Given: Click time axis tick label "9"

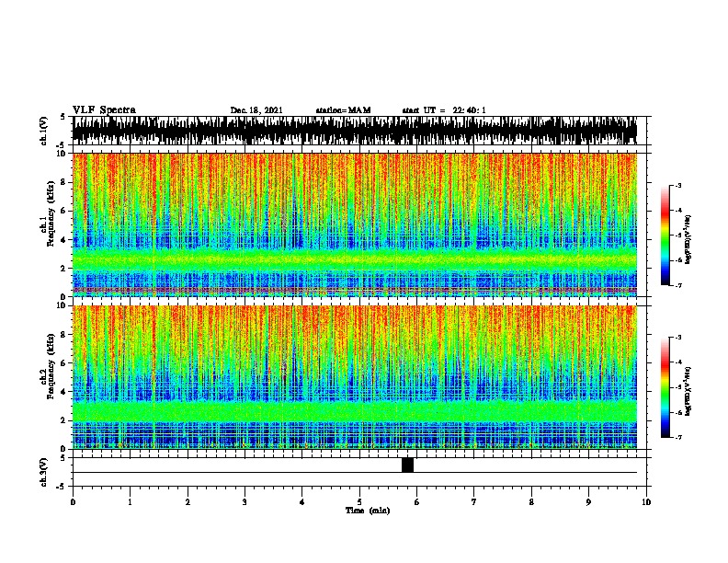Looking at the screenshot, I should (588, 502).
